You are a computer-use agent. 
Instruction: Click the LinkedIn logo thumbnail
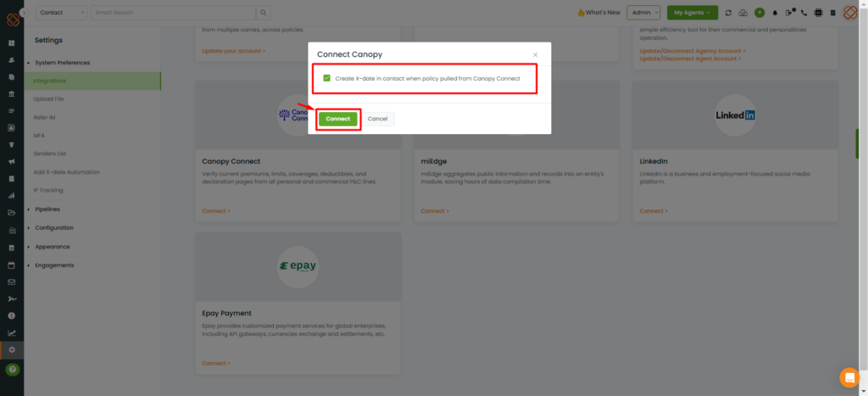pos(735,115)
